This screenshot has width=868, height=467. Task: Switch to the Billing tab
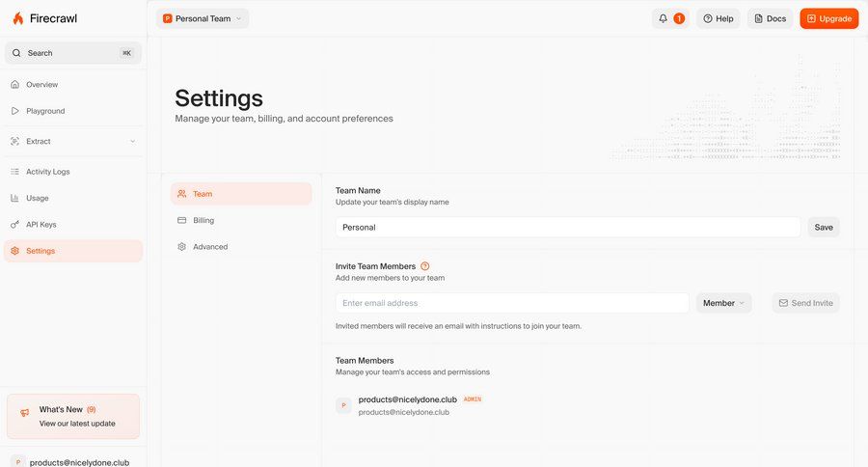click(x=203, y=220)
